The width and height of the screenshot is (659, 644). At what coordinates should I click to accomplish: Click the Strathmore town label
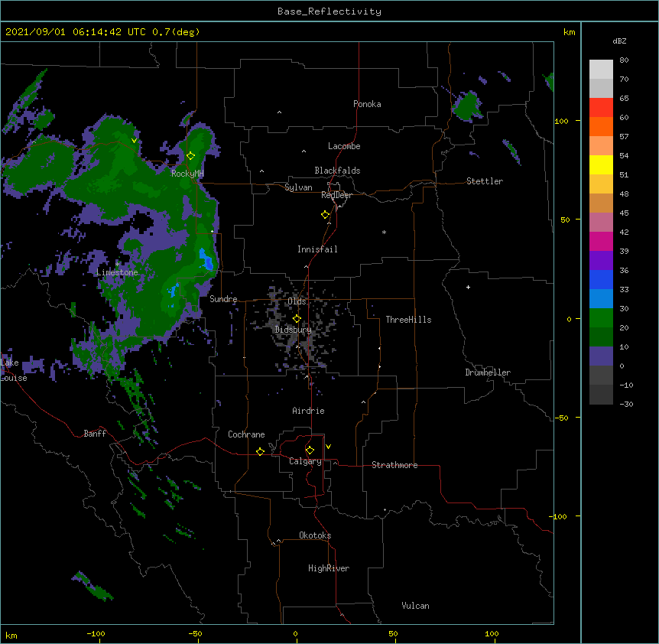point(394,465)
